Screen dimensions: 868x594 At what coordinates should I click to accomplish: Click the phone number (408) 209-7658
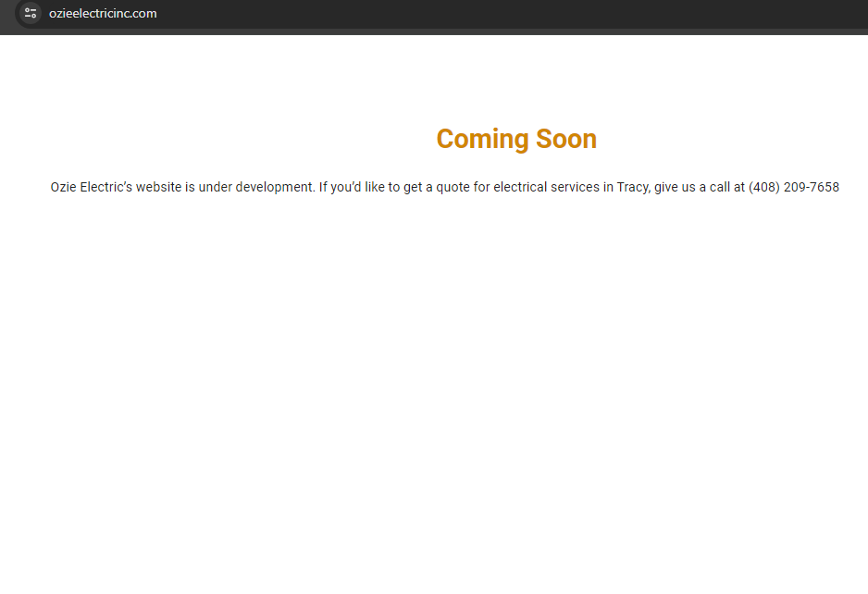point(794,187)
